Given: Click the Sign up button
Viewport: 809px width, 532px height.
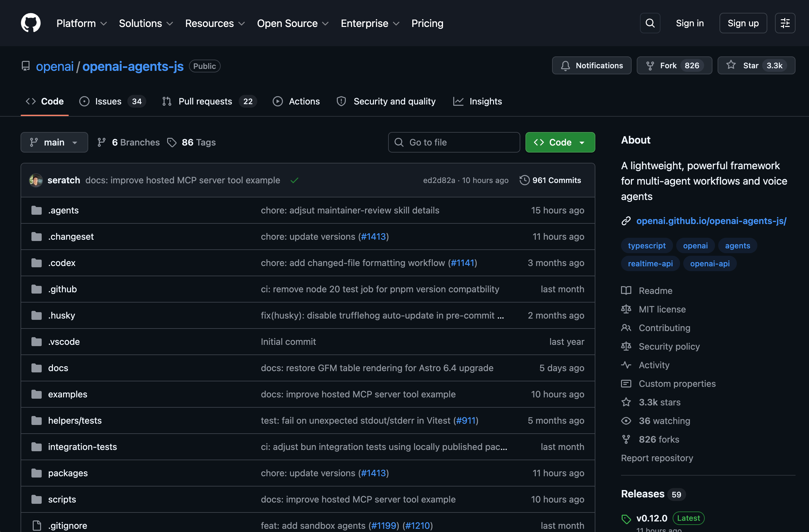Looking at the screenshot, I should coord(743,23).
